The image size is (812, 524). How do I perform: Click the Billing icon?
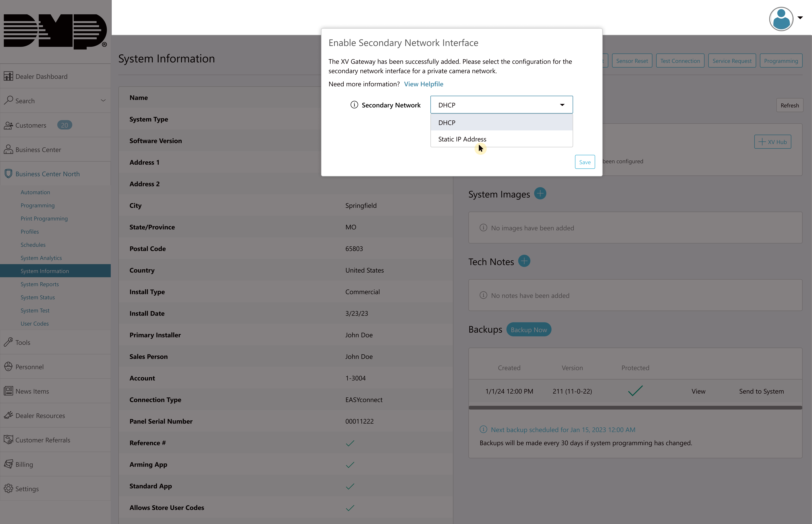coord(9,464)
